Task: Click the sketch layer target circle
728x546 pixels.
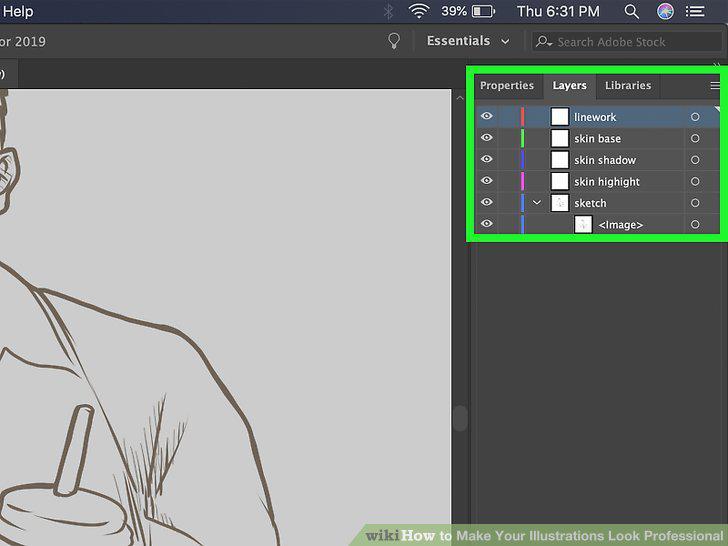Action: click(695, 203)
